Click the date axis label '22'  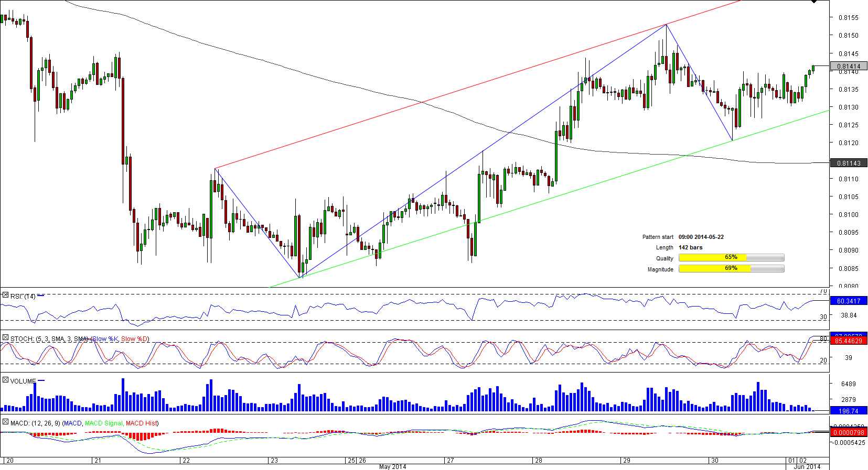(186, 461)
